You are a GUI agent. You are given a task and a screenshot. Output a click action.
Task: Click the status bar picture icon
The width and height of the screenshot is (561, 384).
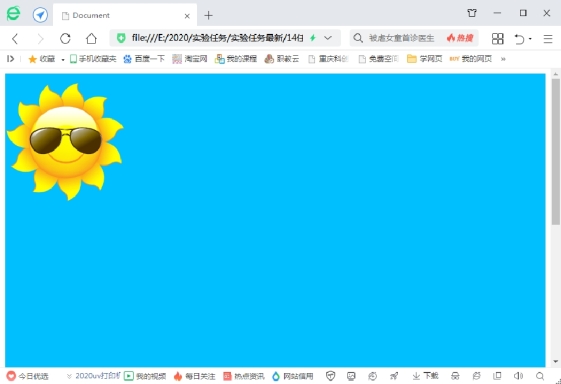point(351,376)
